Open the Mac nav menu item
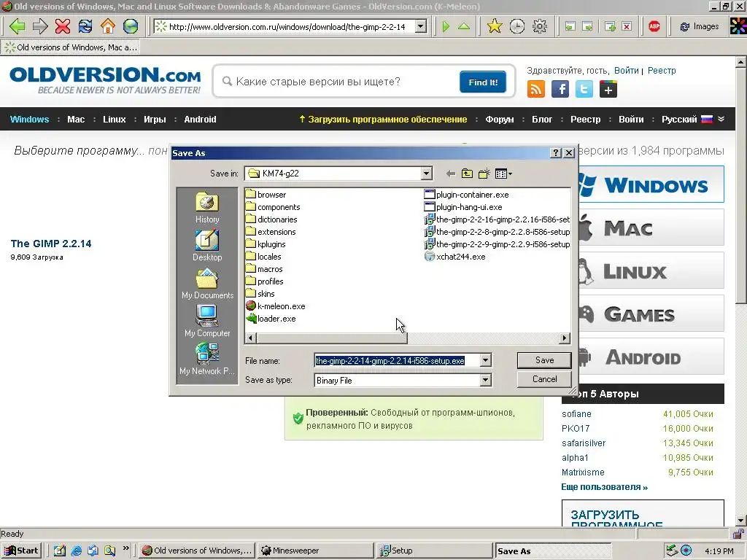747x560 pixels. click(x=76, y=119)
